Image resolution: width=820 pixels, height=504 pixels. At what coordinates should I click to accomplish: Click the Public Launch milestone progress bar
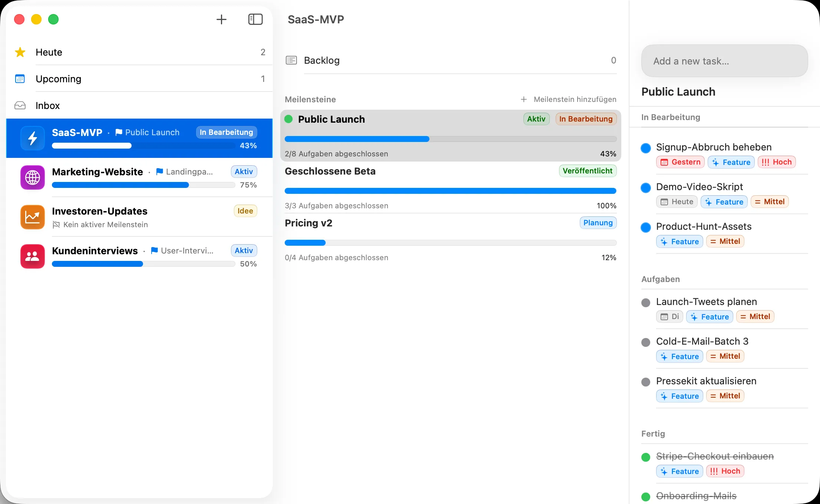click(x=450, y=139)
